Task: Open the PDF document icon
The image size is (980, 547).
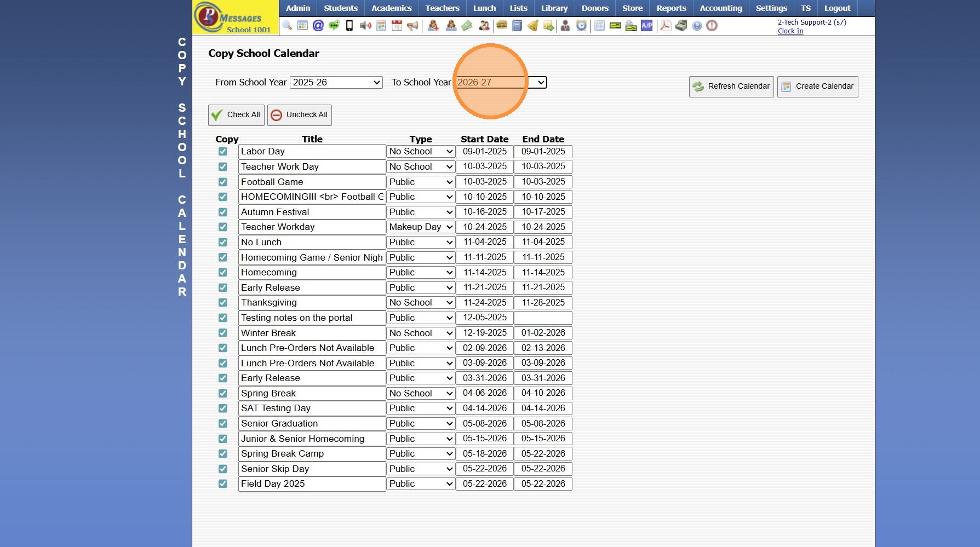Action: coord(666,26)
